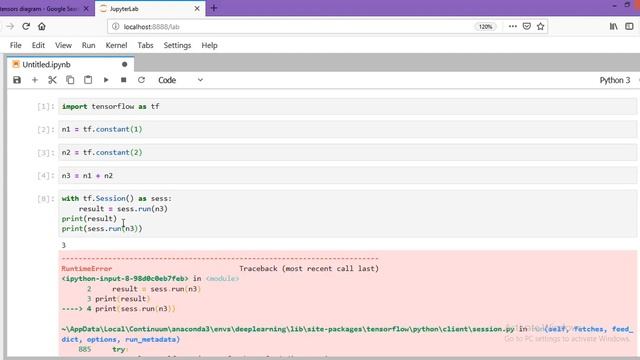This screenshot has width=640, height=360.
Task: Copy the selected cell with the copy icon
Action: 70,80
